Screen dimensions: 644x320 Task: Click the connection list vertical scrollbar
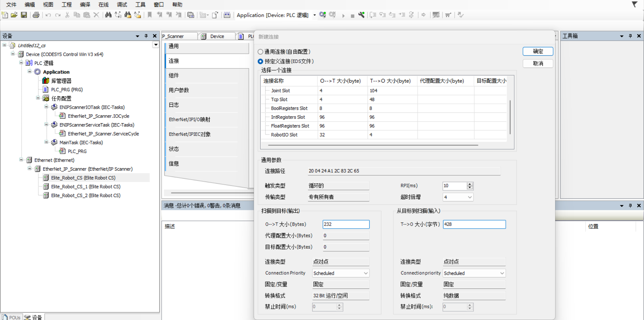tap(510, 117)
